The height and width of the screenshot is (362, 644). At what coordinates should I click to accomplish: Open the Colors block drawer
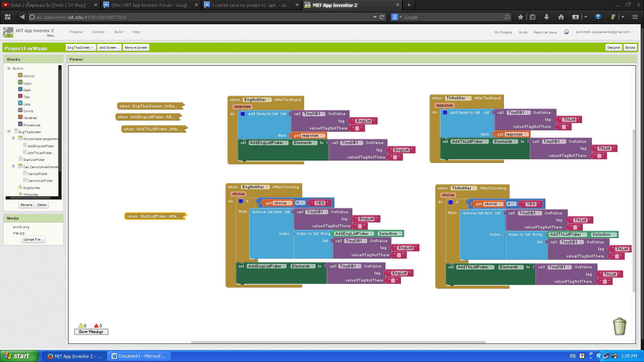27,111
